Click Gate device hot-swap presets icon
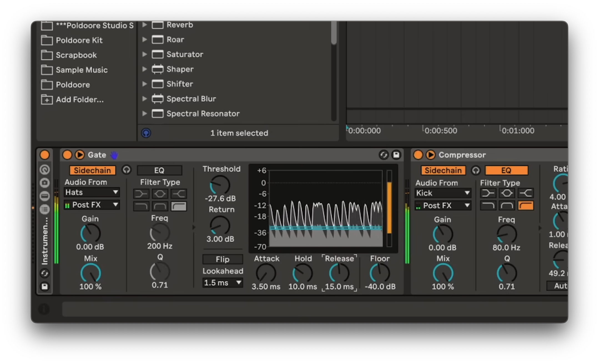This screenshot has height=364, width=599. click(383, 155)
